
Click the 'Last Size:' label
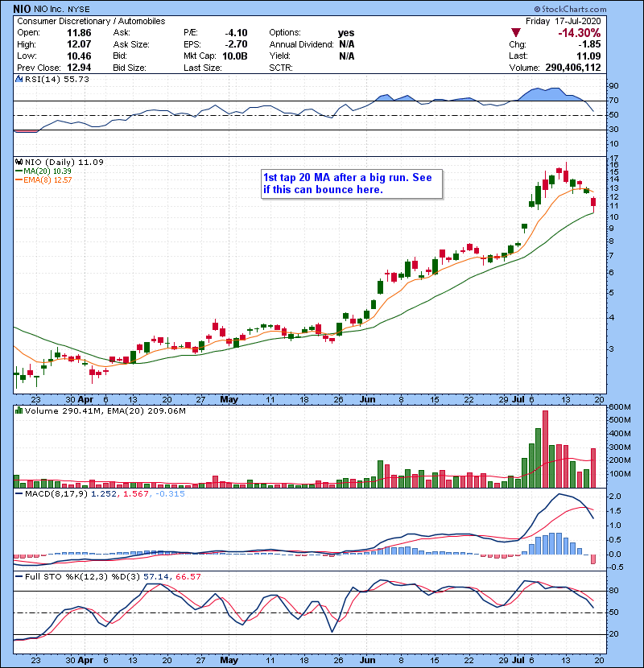pyautogui.click(x=202, y=68)
